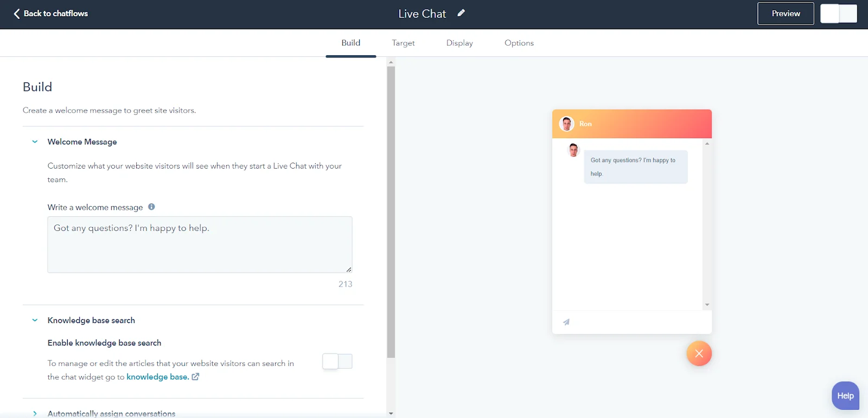
Task: Click the 'Got any questions?' chat bubble in preview
Action: (x=635, y=167)
